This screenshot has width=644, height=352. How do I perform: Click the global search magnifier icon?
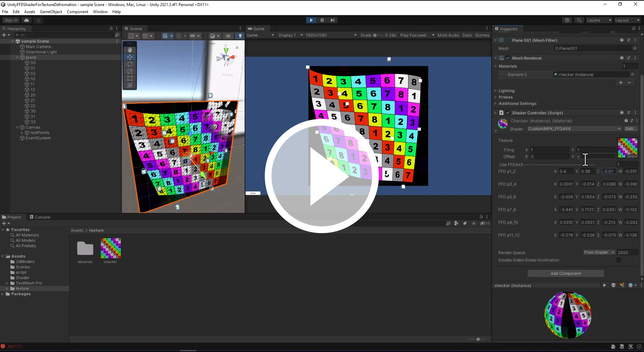(579, 20)
